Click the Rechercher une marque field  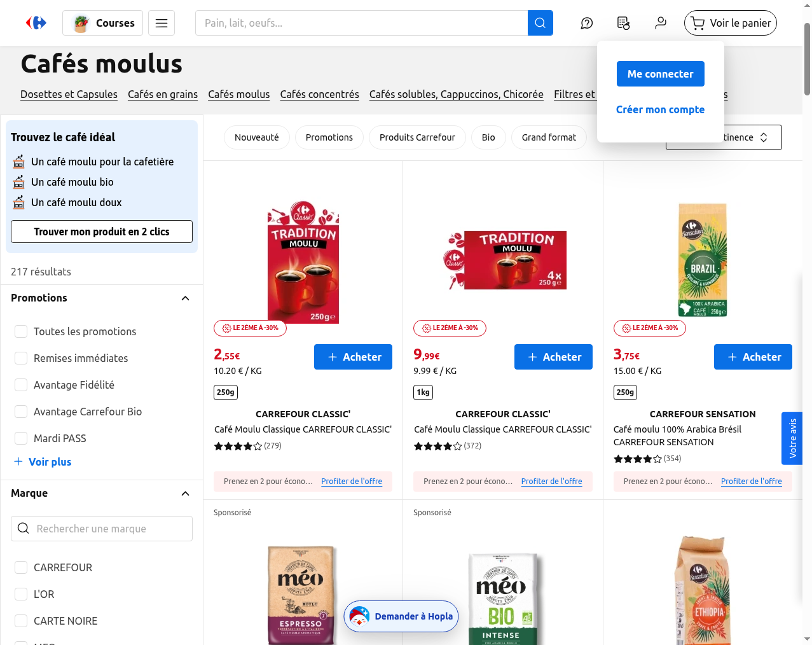coord(102,529)
